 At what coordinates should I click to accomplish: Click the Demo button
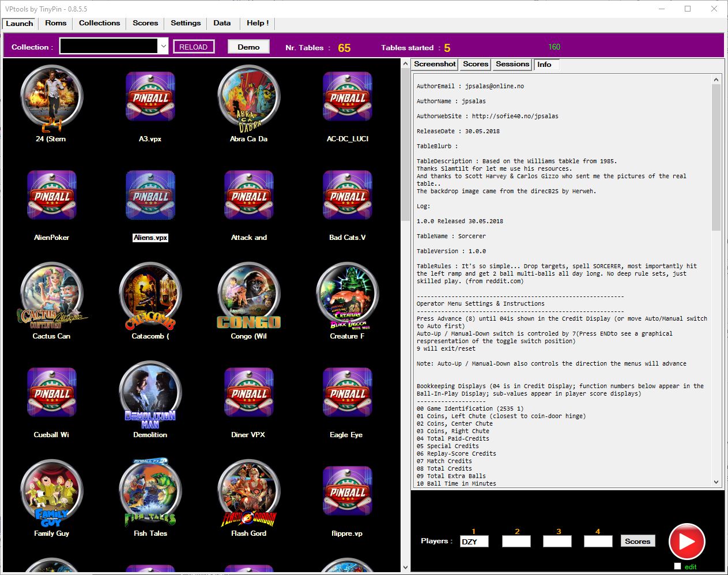248,47
